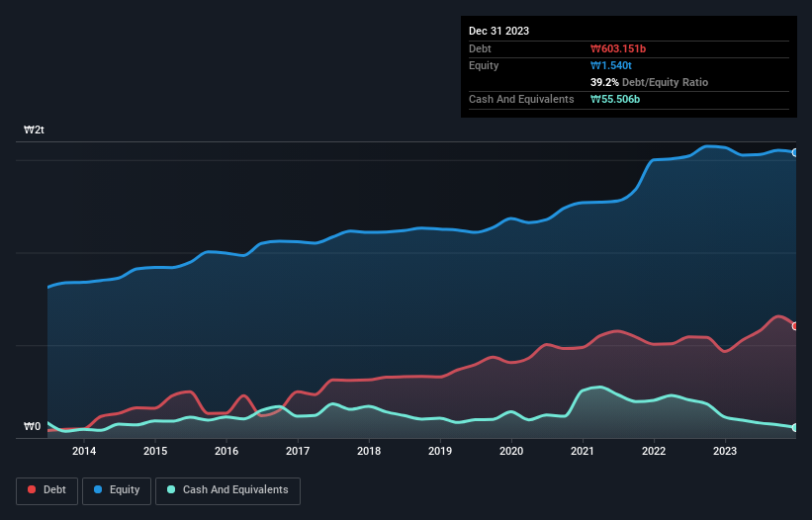
Task: Click the ₩55.506b cash value
Action: pyautogui.click(x=615, y=99)
